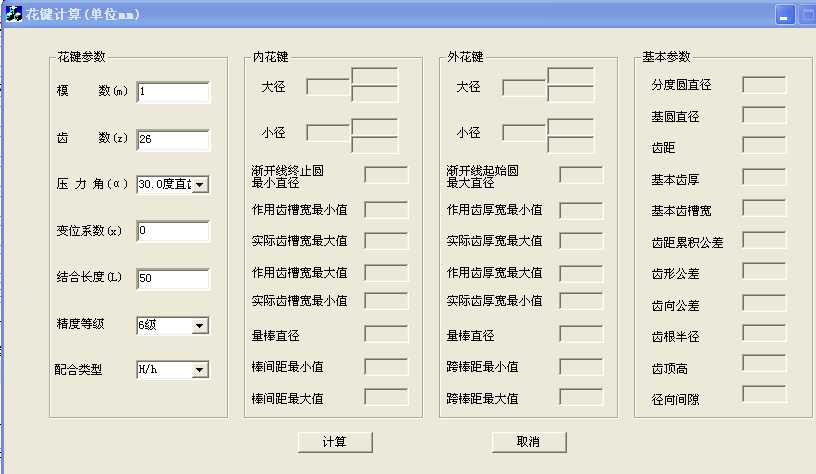Click the 外花键 量棒直径 output field
The image size is (816, 474).
pyautogui.click(x=582, y=334)
